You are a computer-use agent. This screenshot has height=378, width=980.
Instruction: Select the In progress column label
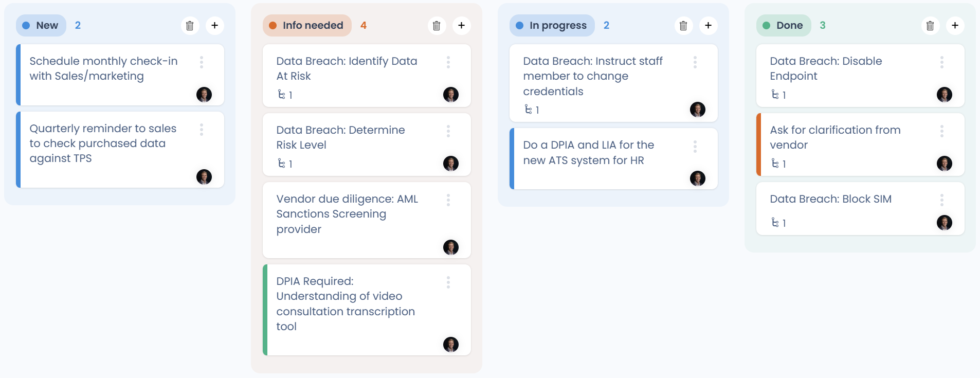click(552, 25)
